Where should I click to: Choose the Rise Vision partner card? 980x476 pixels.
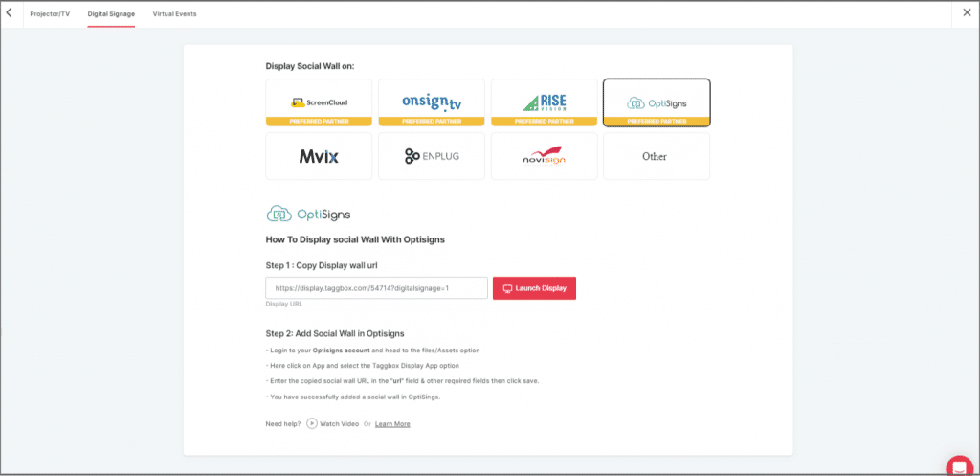point(544,102)
